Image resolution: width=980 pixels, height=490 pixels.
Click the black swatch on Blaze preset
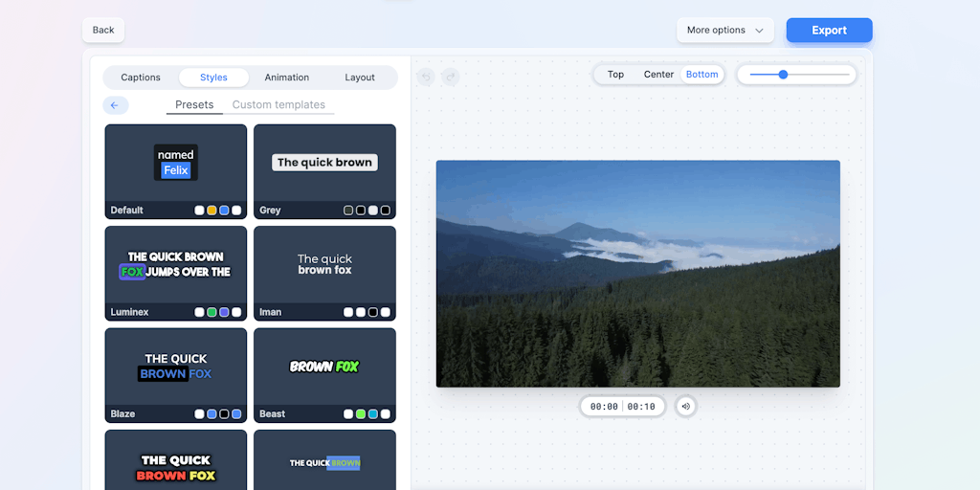(x=224, y=414)
